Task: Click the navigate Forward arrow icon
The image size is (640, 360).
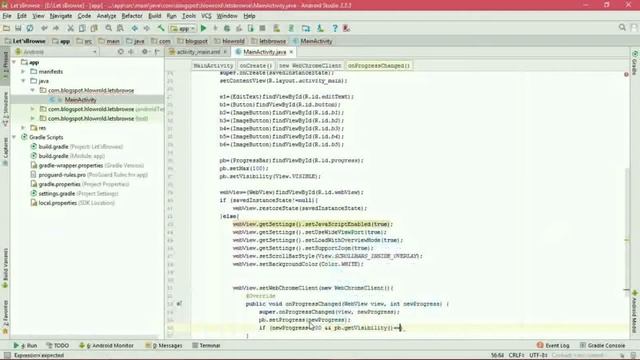Action: click(x=146, y=28)
